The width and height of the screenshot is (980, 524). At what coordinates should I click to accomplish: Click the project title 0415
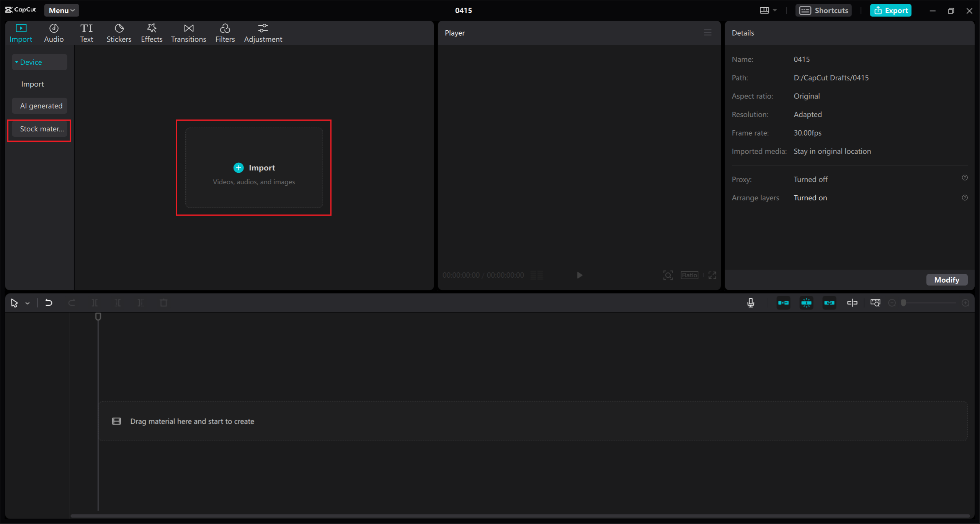point(463,10)
